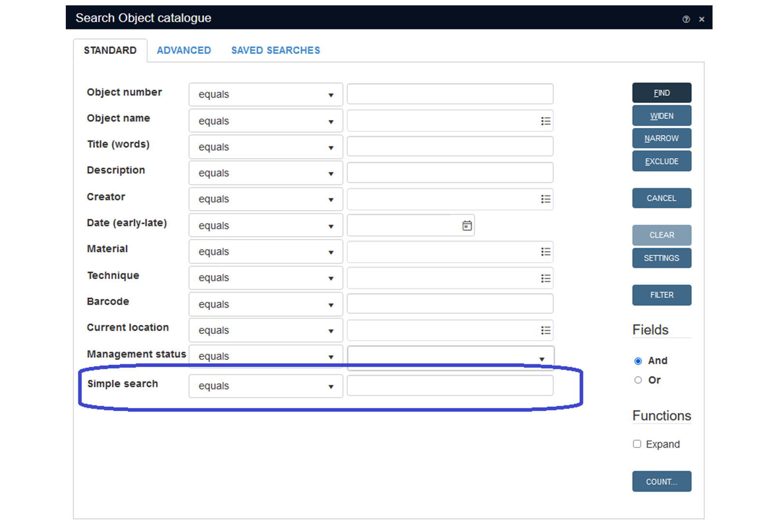Select the And fields radio button
774x532 pixels.
(x=638, y=361)
